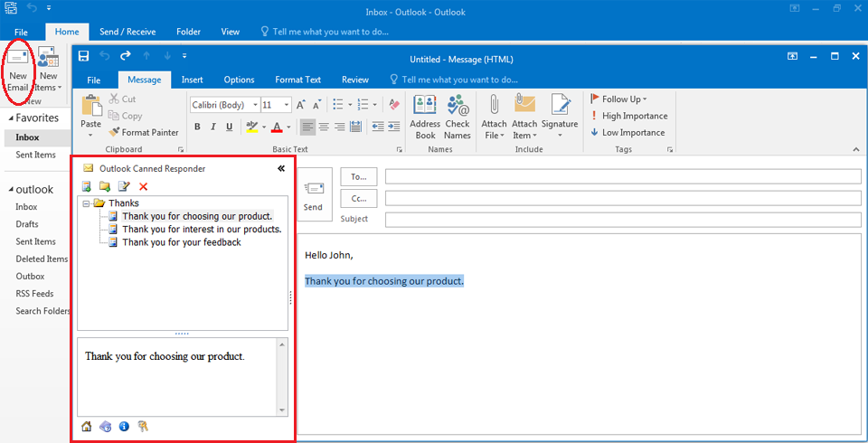Click the Increase Indent icon
Image resolution: width=868 pixels, height=443 pixels.
(x=393, y=127)
